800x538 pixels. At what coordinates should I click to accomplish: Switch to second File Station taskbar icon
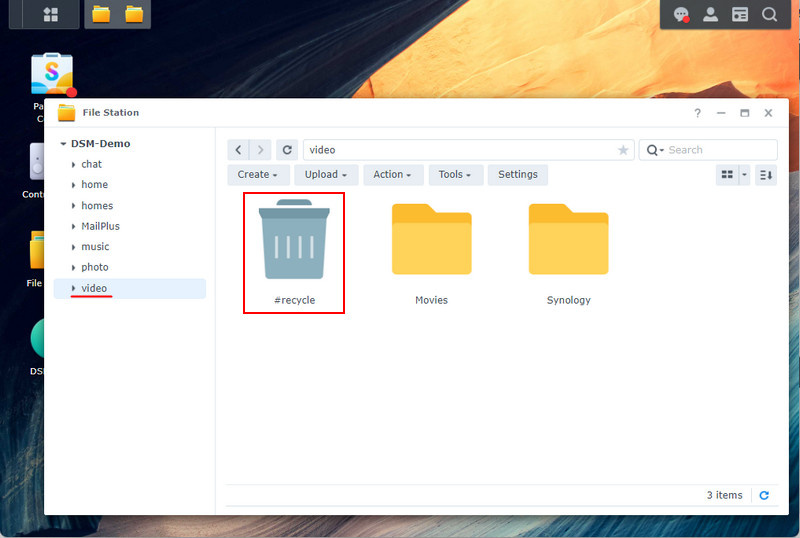point(134,14)
